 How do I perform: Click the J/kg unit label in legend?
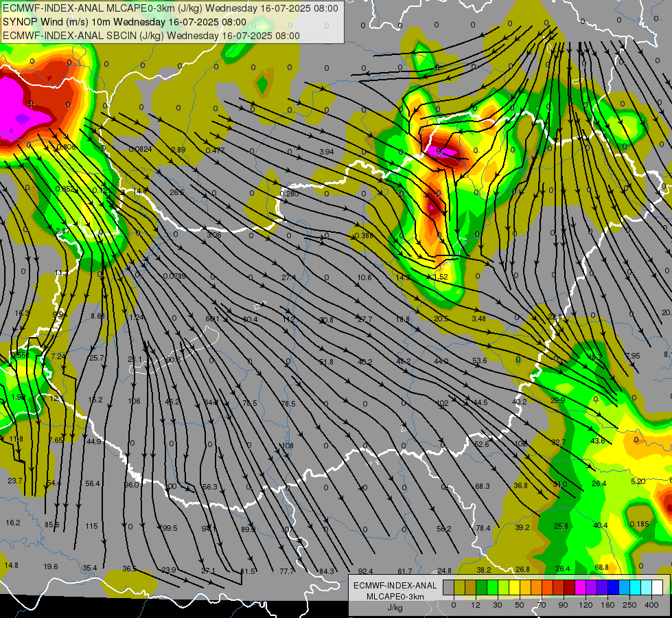[x=395, y=608]
